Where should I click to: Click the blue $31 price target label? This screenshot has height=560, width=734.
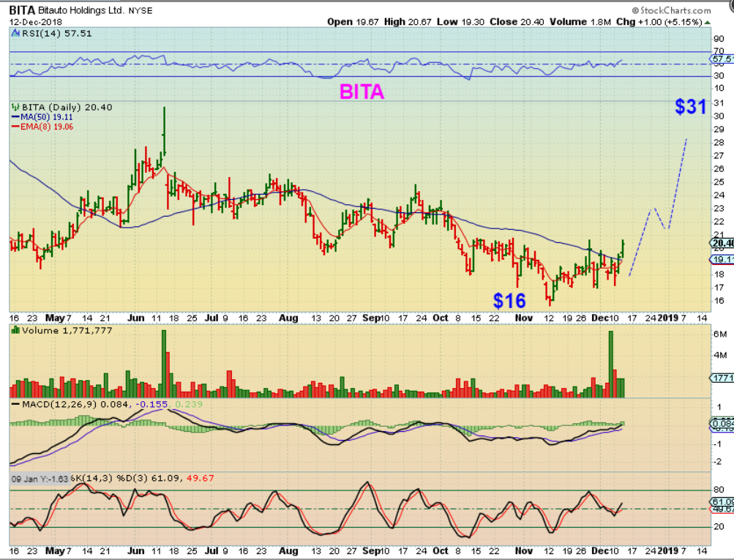[690, 107]
